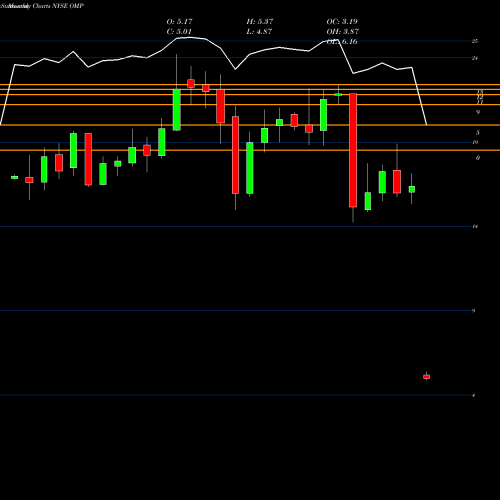Screen dimensions: 500x500
Task: Click the '24' price axis label
Action: (475, 58)
